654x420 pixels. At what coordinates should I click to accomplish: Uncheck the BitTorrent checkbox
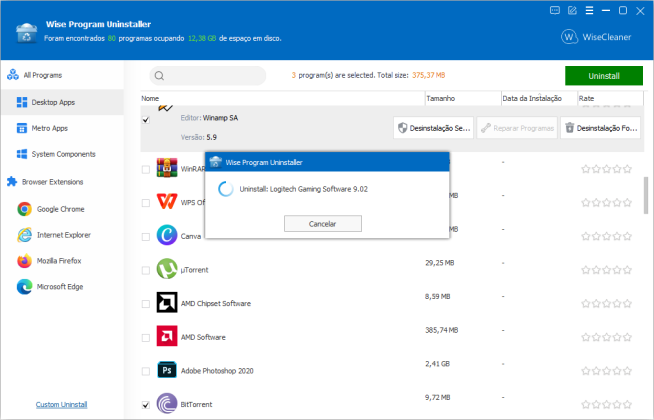146,405
